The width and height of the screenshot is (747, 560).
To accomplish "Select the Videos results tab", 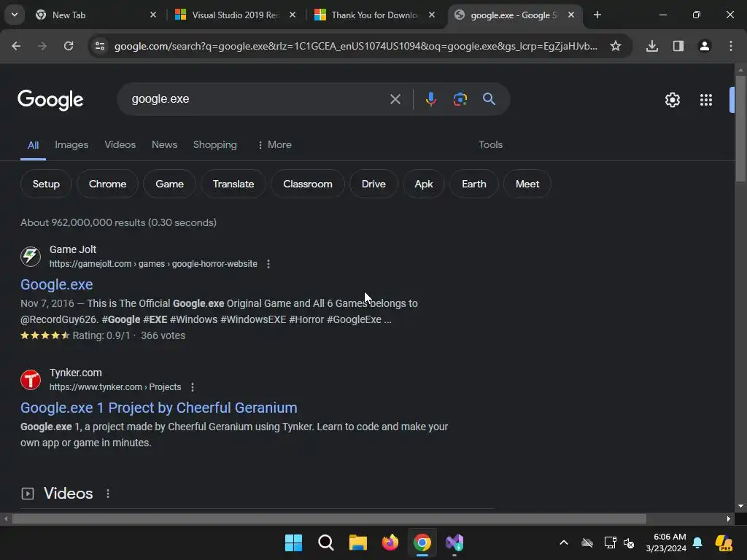I will pyautogui.click(x=120, y=145).
